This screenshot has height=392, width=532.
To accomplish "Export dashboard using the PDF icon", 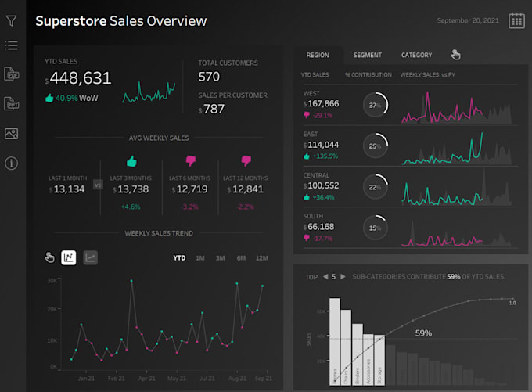I will click(x=11, y=74).
